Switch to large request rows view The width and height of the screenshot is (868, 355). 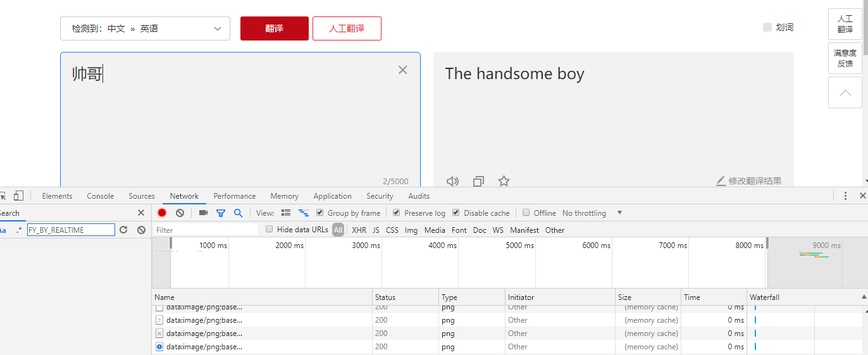286,213
